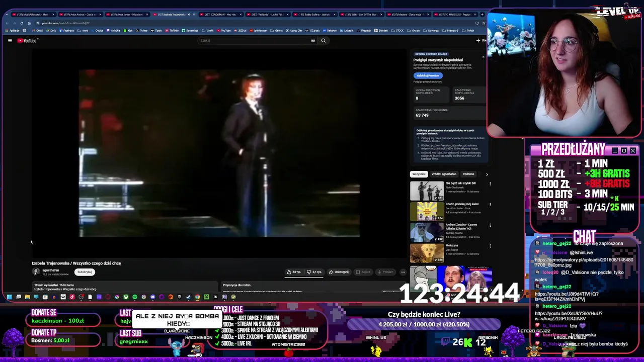The height and width of the screenshot is (362, 644).
Task: Select the Wszystkie filter chip
Action: coord(419,174)
